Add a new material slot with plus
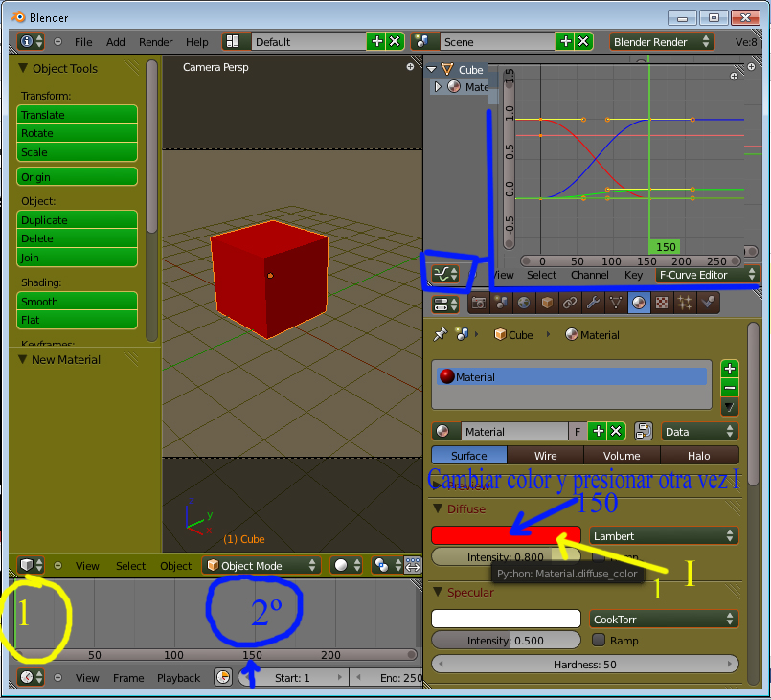Viewport: 771px width, 700px height. [x=730, y=369]
